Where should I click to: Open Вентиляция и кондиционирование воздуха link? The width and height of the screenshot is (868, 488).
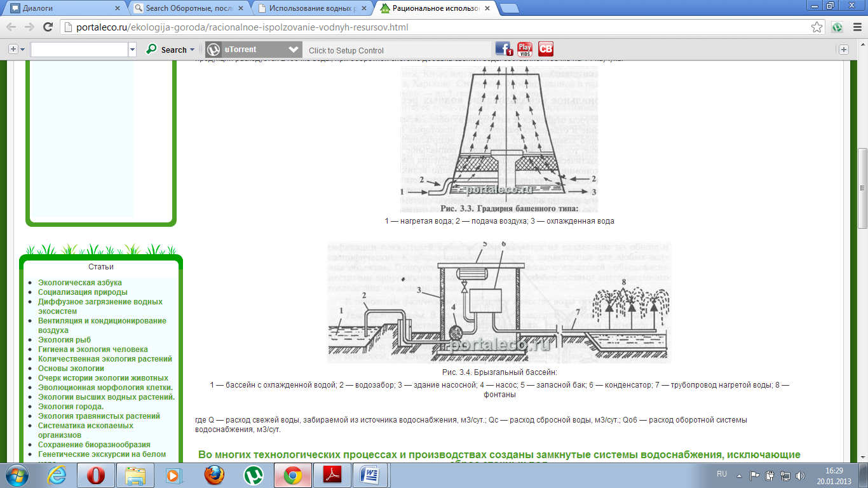click(102, 325)
